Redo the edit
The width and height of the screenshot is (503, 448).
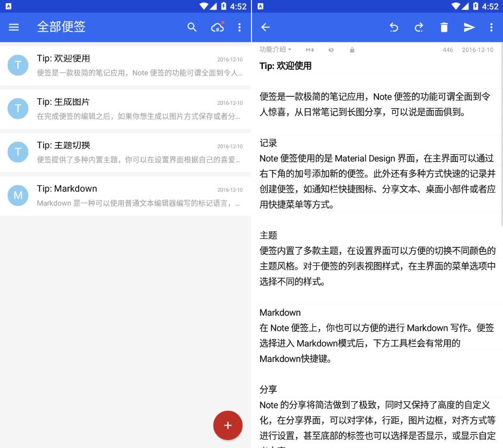click(419, 27)
